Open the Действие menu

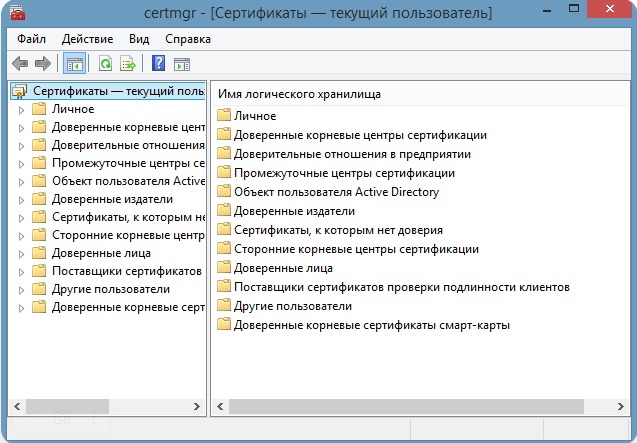click(x=87, y=39)
